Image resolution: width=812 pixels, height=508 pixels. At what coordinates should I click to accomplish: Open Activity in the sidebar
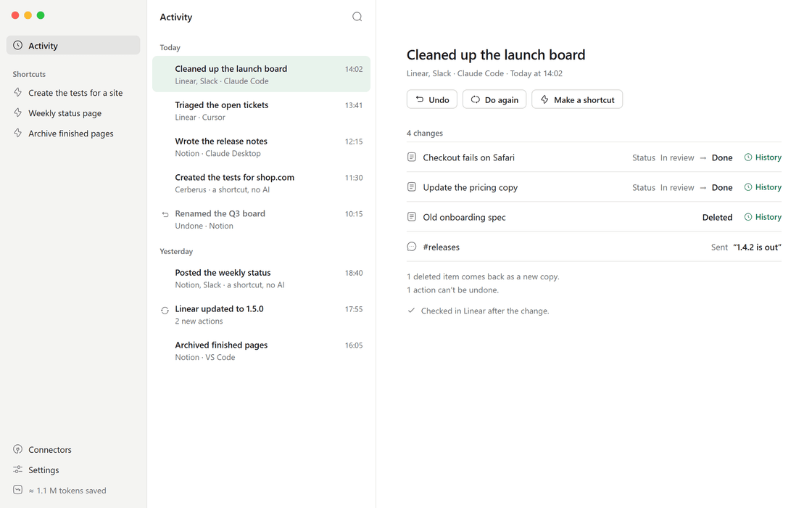coord(73,46)
